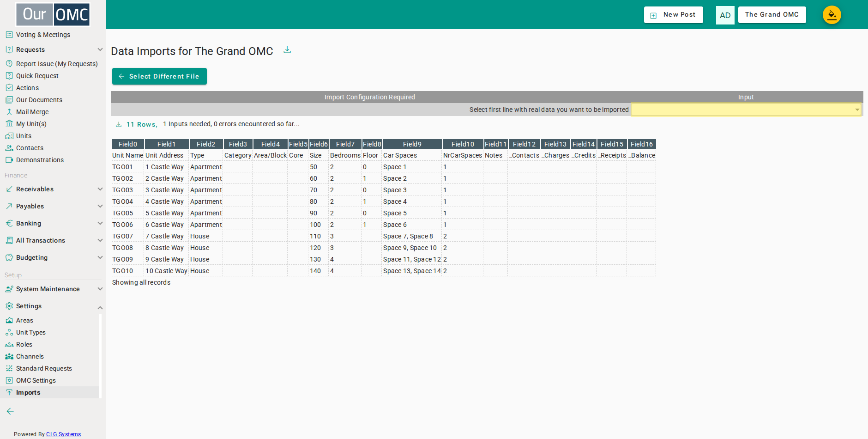This screenshot has height=439, width=868.
Task: Open the first data line dropdown
Action: click(746, 110)
